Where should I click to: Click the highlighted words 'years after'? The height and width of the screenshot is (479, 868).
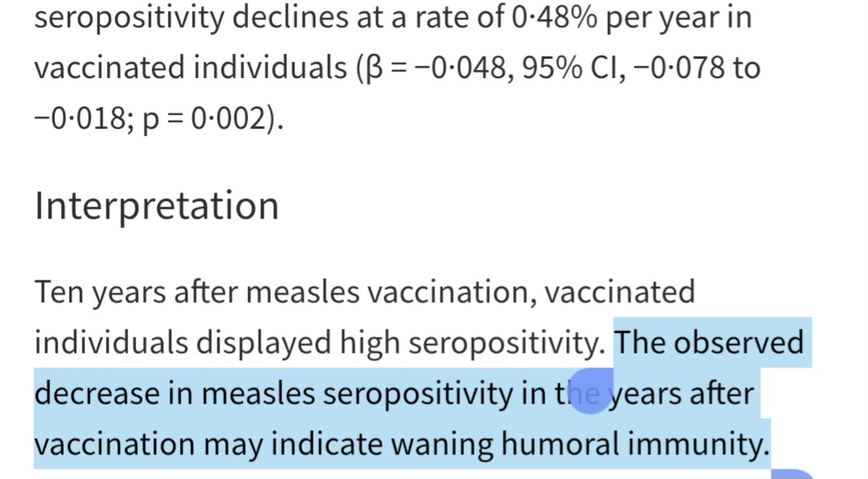681,394
